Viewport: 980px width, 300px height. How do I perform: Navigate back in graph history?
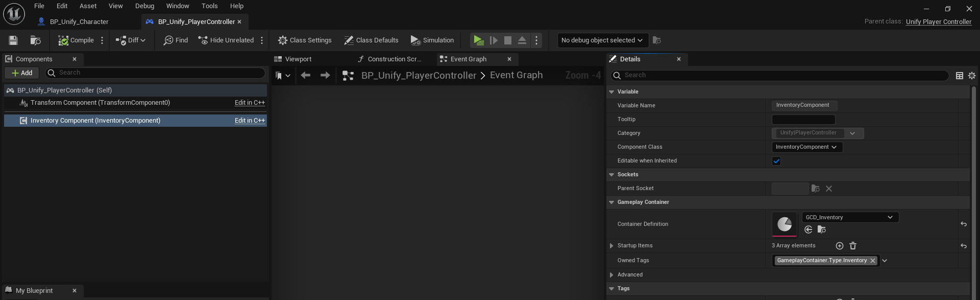point(306,76)
